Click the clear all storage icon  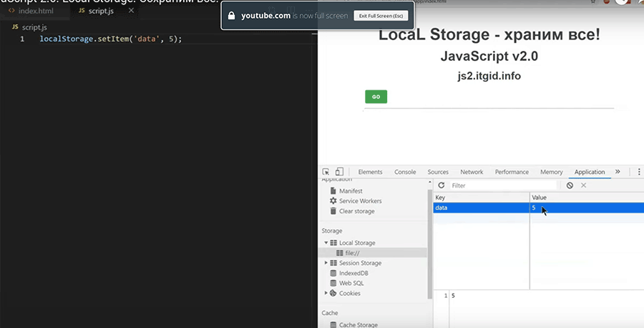(570, 185)
